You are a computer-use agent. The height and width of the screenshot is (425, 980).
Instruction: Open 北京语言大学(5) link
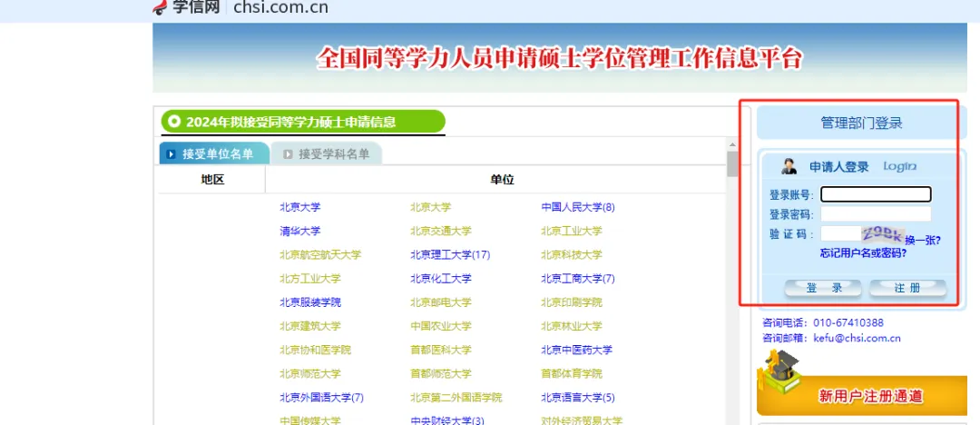[578, 398]
